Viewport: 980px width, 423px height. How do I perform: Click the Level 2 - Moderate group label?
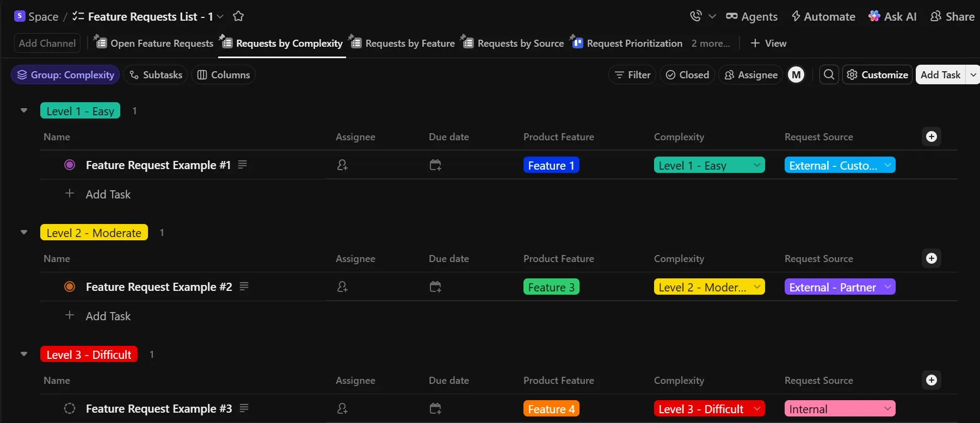click(94, 233)
